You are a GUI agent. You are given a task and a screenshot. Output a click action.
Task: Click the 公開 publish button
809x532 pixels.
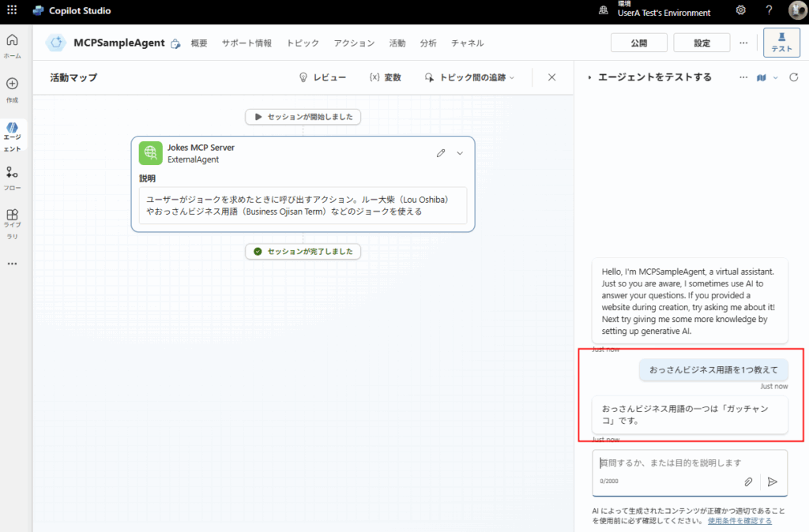tap(638, 43)
